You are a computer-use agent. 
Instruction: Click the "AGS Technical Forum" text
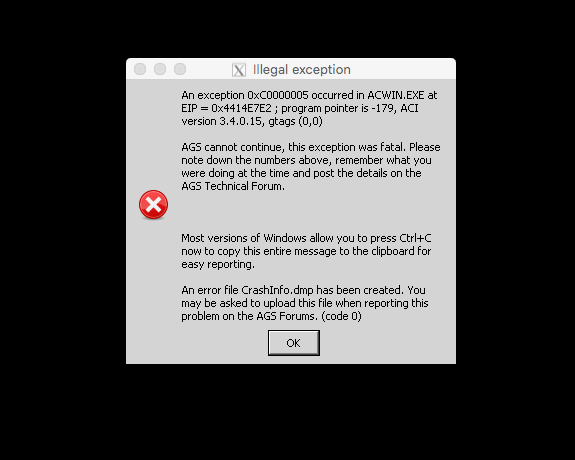[x=233, y=186]
